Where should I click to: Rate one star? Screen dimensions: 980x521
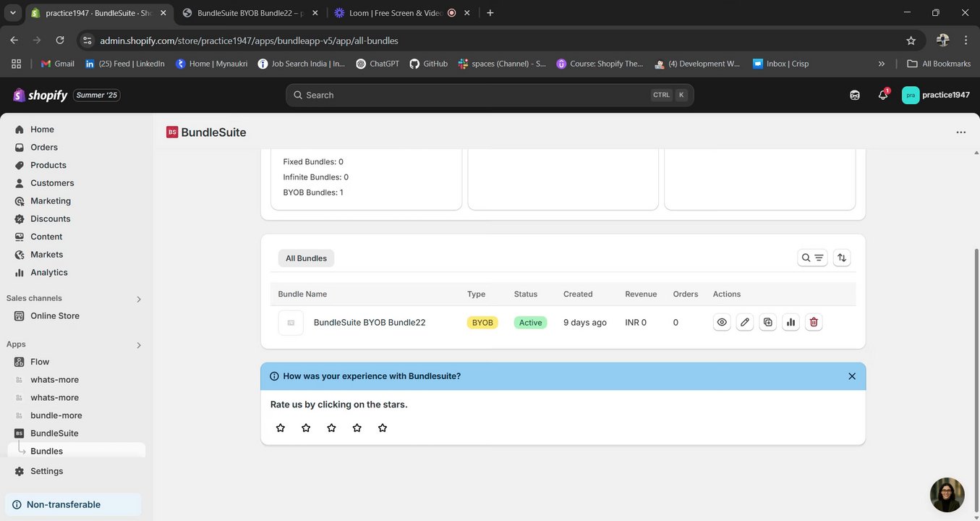click(x=281, y=428)
